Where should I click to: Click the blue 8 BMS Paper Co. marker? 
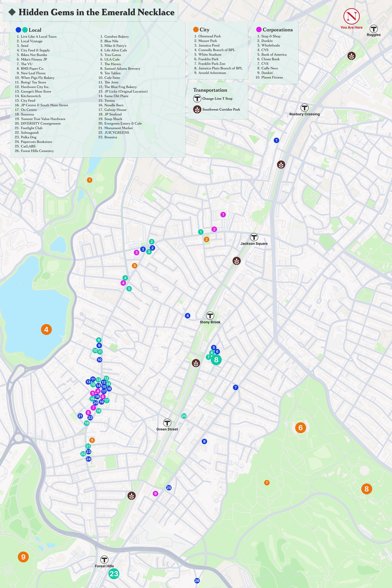coord(204,441)
